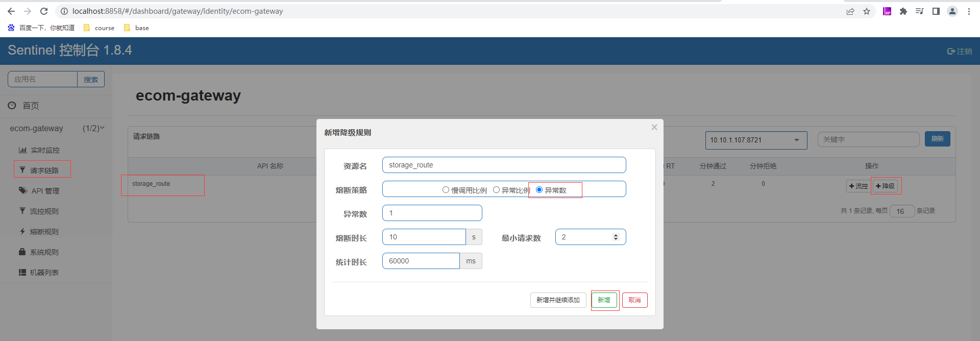Click the 分钟拒绝 column header
Image resolution: width=980 pixels, height=341 pixels.
763,166
